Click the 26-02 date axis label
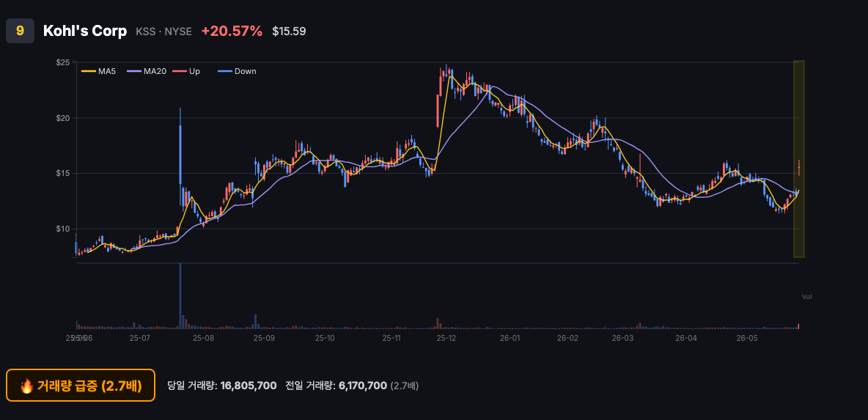 tap(567, 338)
